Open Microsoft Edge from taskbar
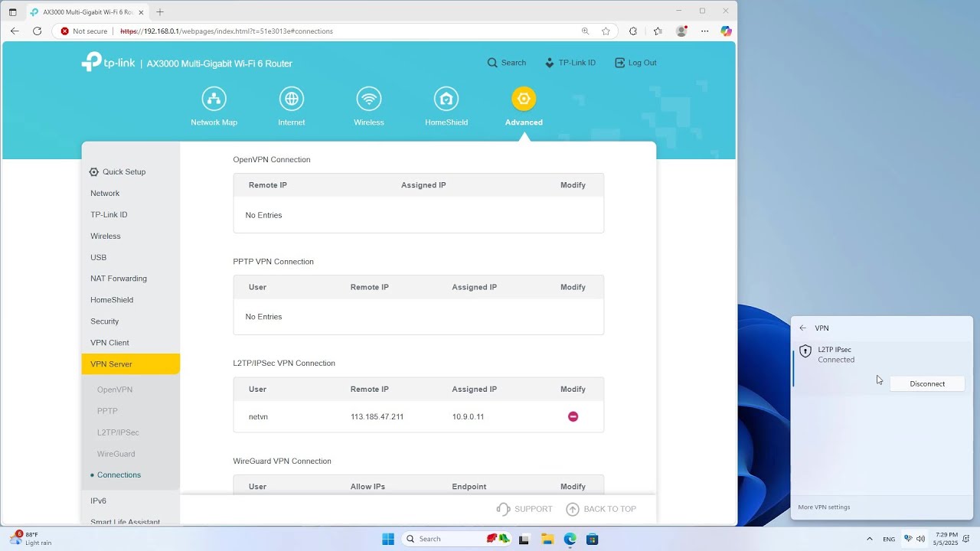 click(x=570, y=540)
